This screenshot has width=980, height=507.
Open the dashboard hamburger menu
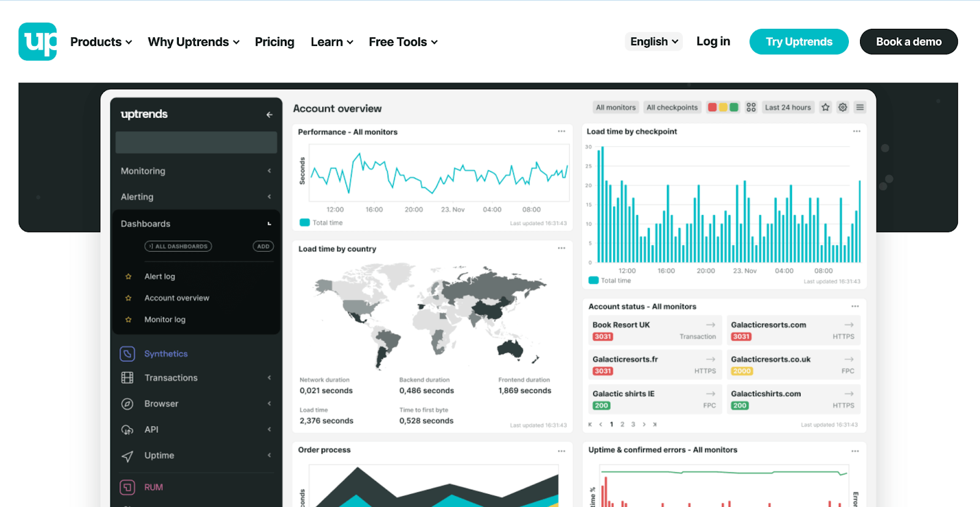coord(860,107)
